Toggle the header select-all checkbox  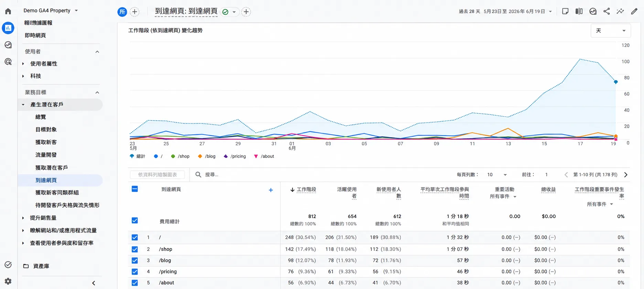pyautogui.click(x=135, y=189)
